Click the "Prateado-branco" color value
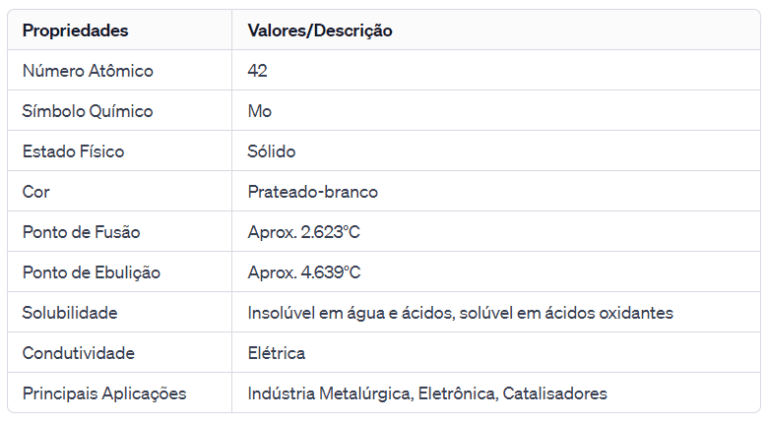This screenshot has width=768, height=421. 312,192
